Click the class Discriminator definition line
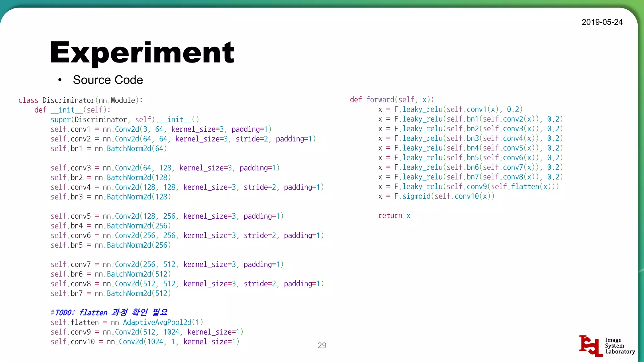The width and height of the screenshot is (644, 362). [80, 100]
